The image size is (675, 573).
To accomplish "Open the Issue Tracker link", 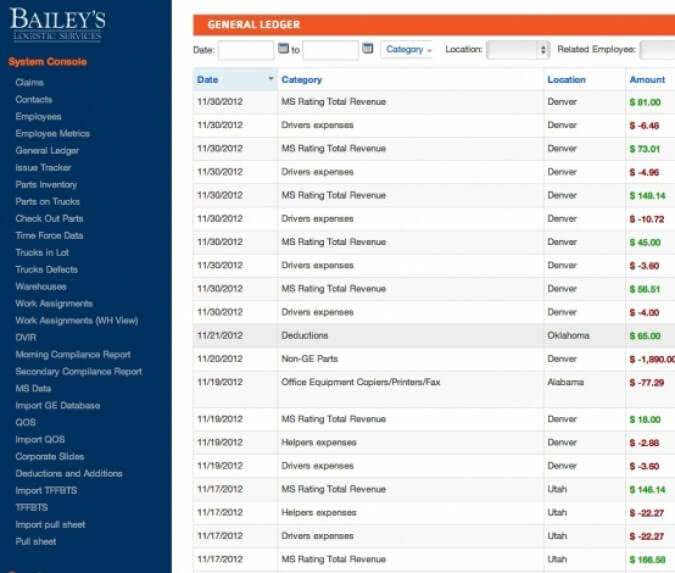I will (43, 167).
